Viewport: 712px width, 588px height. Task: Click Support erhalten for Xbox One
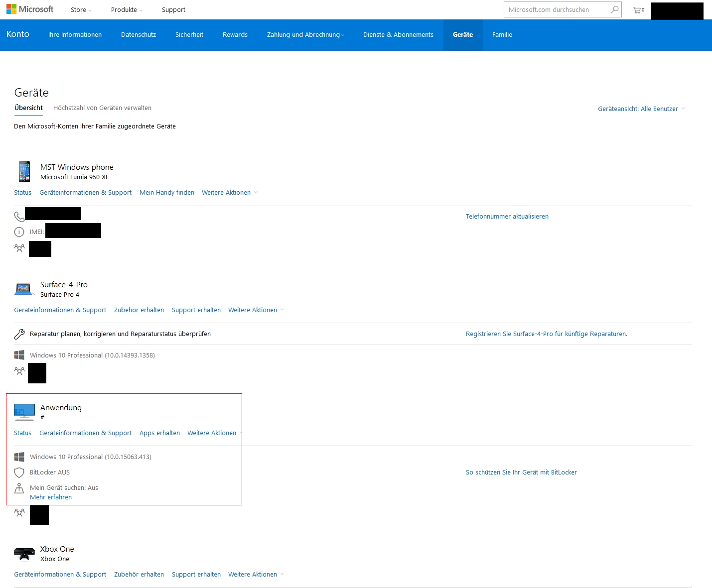(196, 575)
